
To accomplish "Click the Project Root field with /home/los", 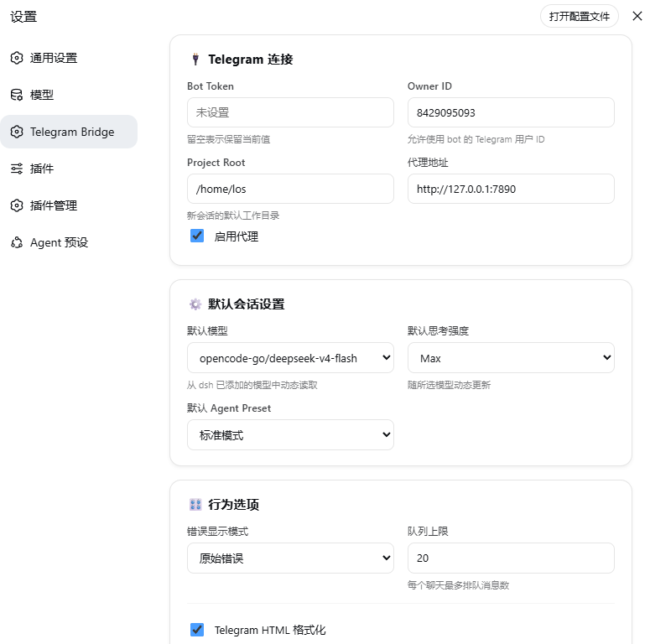I will pos(290,189).
